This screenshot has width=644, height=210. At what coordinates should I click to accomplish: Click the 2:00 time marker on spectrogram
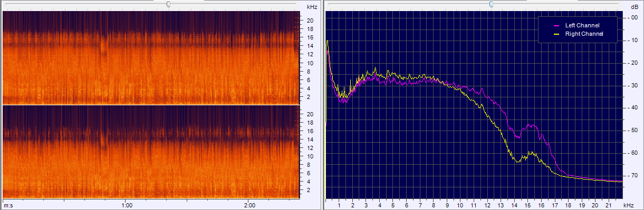tap(250, 205)
